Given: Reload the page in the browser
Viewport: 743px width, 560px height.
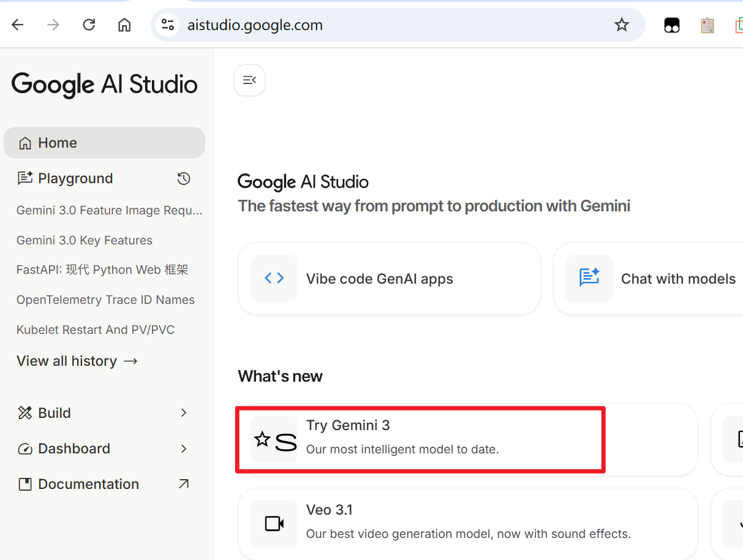Looking at the screenshot, I should (x=89, y=25).
